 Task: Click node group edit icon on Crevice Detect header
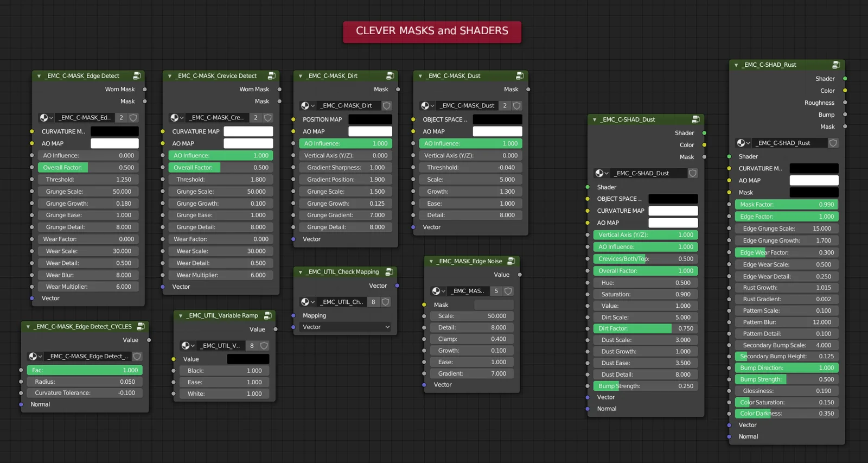pyautogui.click(x=271, y=76)
